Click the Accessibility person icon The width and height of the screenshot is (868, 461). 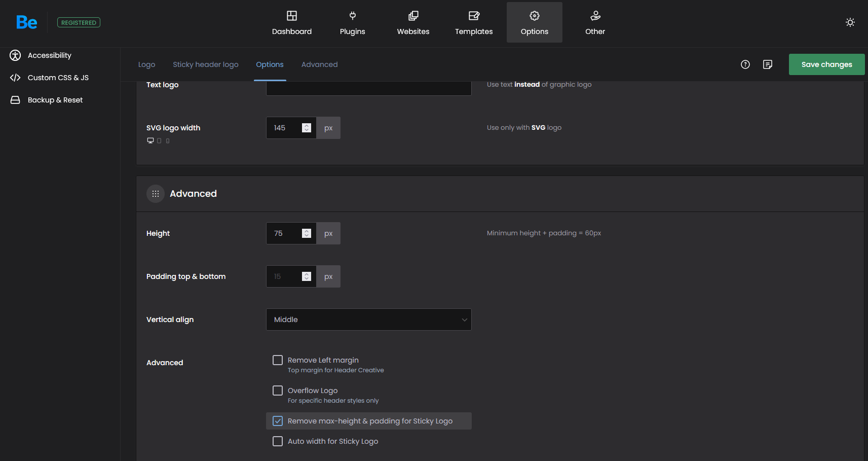15,55
